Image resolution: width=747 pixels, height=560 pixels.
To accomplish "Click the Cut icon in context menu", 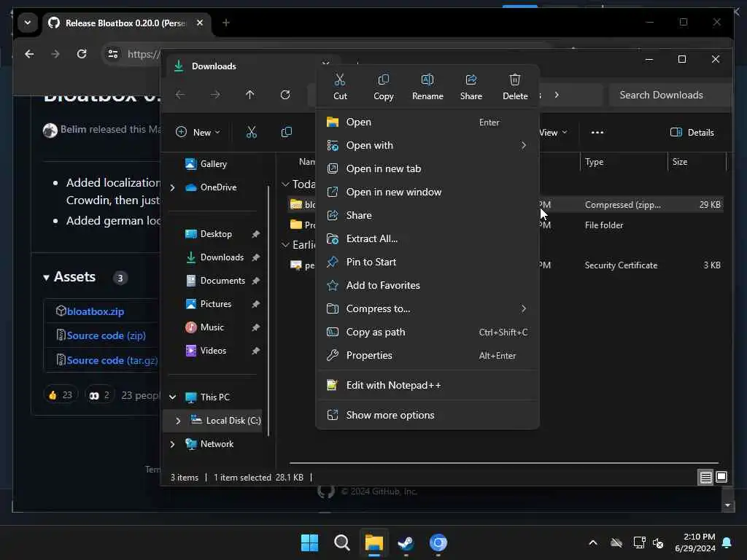I will tap(340, 87).
